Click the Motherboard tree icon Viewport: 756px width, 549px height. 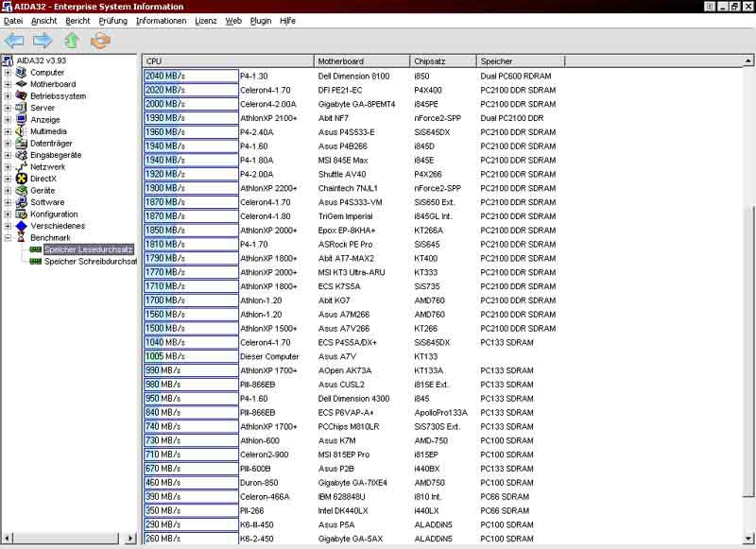tap(21, 84)
